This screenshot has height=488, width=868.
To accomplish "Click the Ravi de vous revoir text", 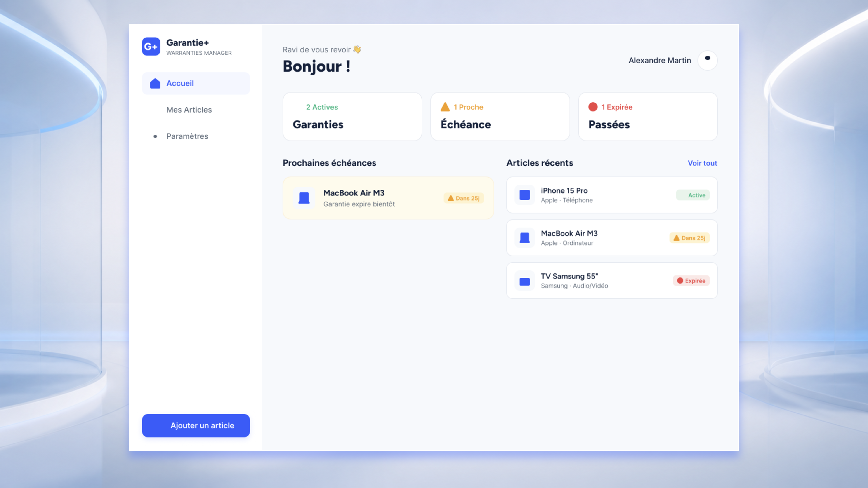I will tap(317, 50).
